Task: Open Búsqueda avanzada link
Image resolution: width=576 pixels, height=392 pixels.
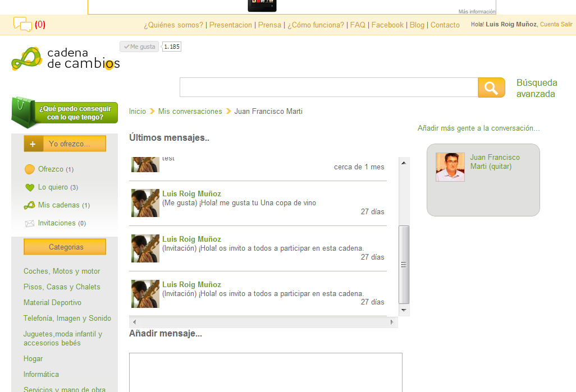Action: pyautogui.click(x=537, y=89)
